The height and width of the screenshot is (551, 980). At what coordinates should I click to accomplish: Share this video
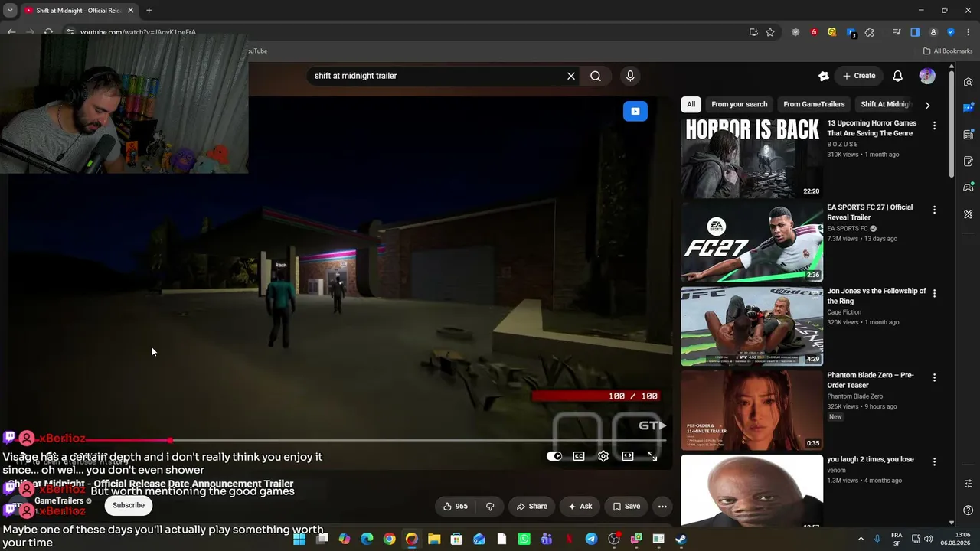[x=532, y=506]
